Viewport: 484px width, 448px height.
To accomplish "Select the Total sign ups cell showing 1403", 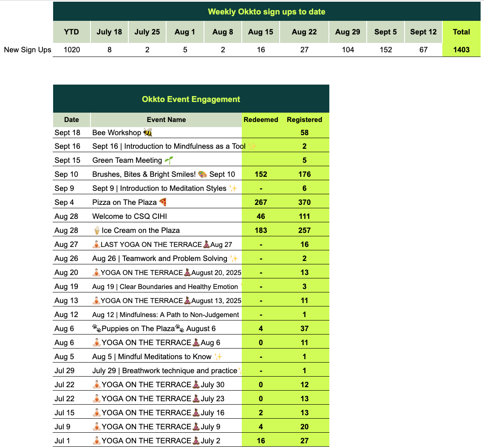I will point(461,50).
